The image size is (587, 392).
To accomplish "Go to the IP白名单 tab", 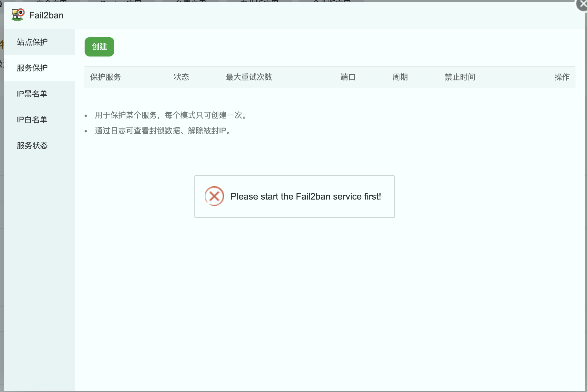I will click(39, 119).
